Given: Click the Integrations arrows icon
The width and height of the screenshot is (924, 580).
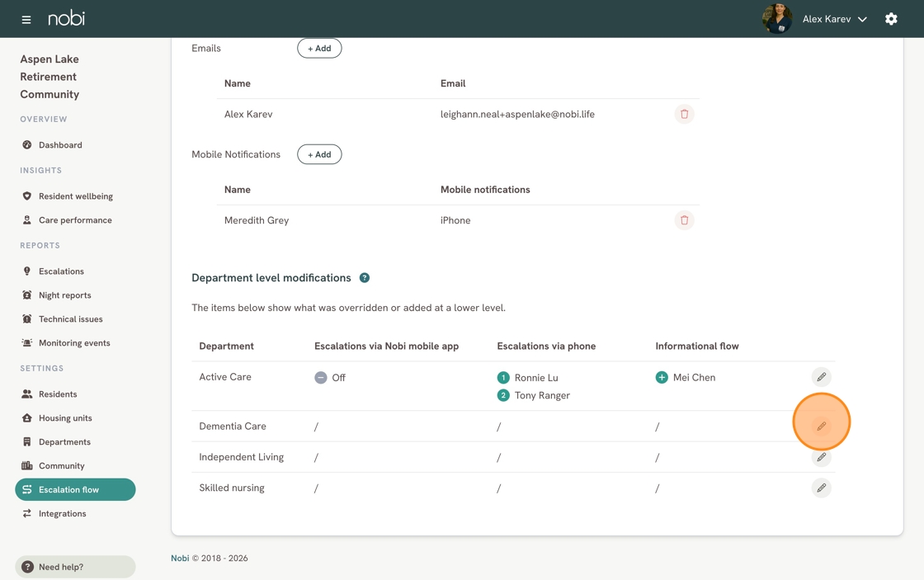Looking at the screenshot, I should pyautogui.click(x=26, y=513).
